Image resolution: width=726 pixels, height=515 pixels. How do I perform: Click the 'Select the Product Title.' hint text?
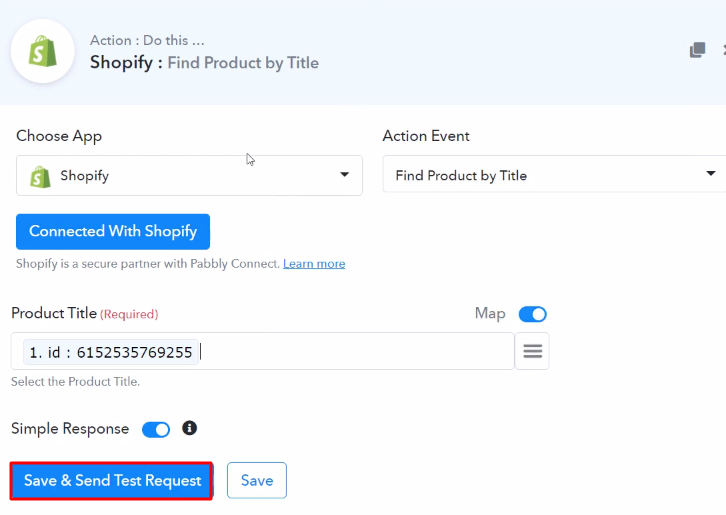point(75,382)
